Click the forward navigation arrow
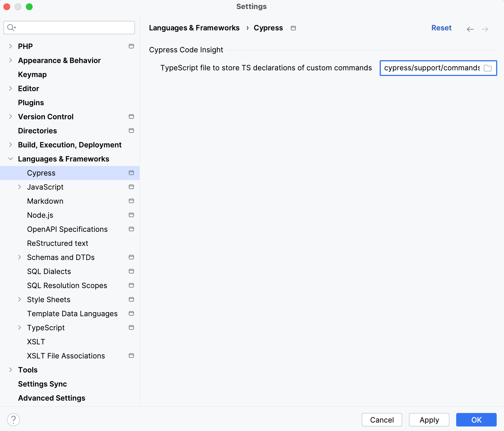 [485, 29]
